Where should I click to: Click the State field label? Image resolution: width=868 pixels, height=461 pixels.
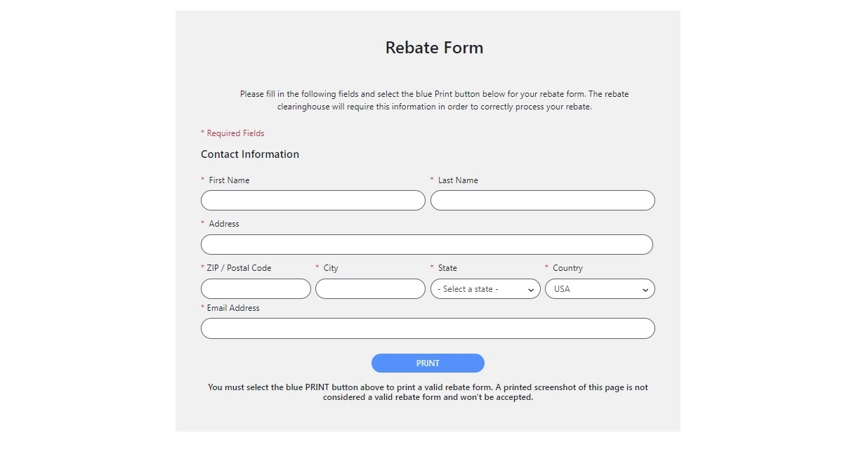coord(447,267)
